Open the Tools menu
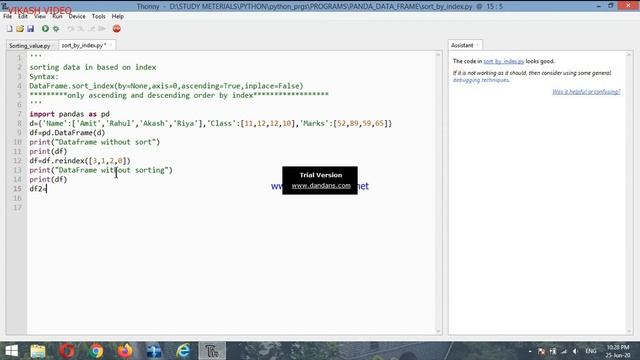Viewport: 640px width, 360px height. (x=98, y=16)
